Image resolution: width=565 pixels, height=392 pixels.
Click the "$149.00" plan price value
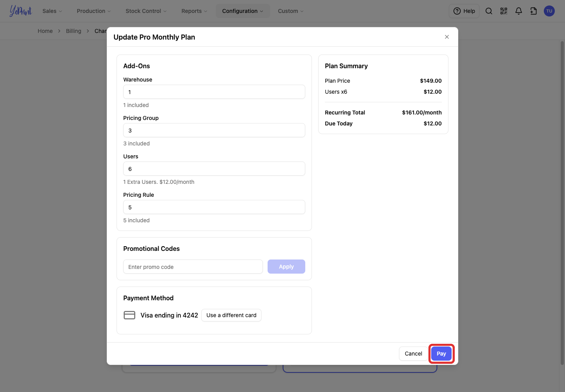click(x=431, y=81)
